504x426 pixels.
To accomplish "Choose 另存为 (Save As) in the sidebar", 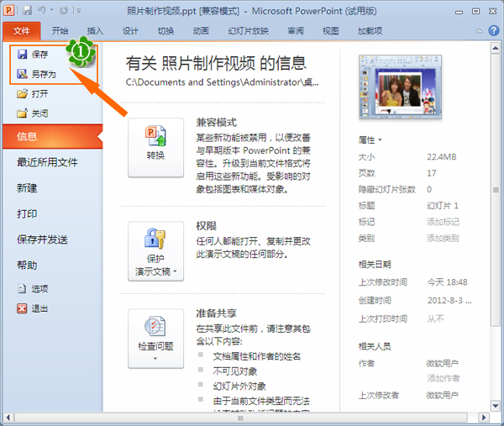I will tap(36, 74).
